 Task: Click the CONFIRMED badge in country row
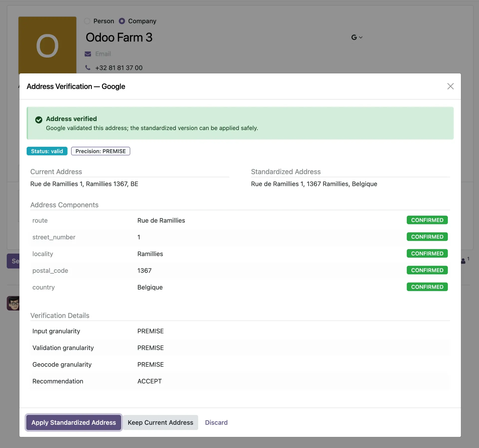click(427, 287)
